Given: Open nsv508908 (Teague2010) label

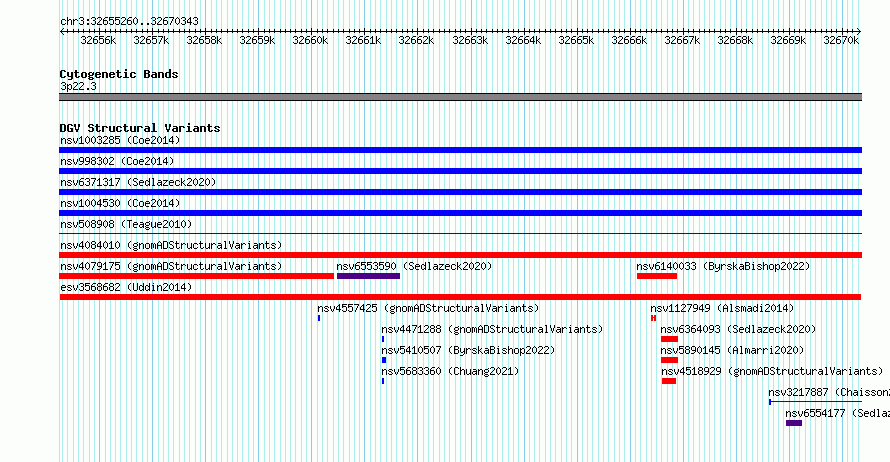Looking at the screenshot, I should [x=126, y=224].
